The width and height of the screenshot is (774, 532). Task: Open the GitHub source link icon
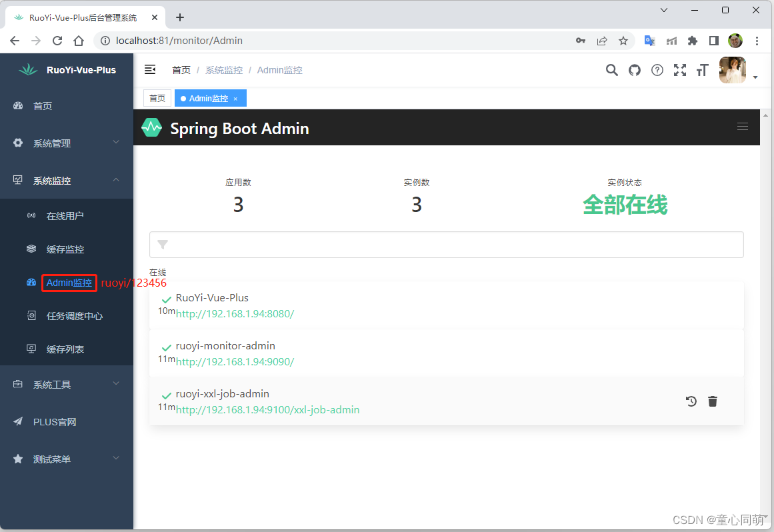[634, 70]
